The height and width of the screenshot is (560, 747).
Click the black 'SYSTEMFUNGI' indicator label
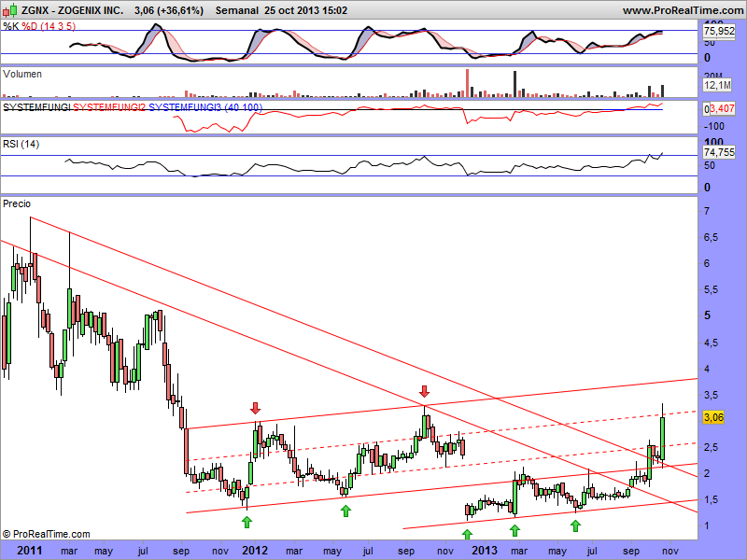coord(36,107)
